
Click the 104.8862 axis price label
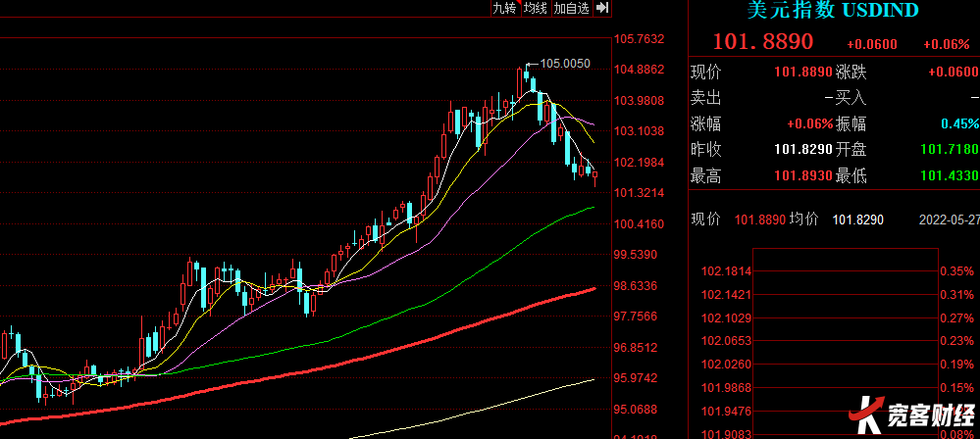pyautogui.click(x=640, y=70)
